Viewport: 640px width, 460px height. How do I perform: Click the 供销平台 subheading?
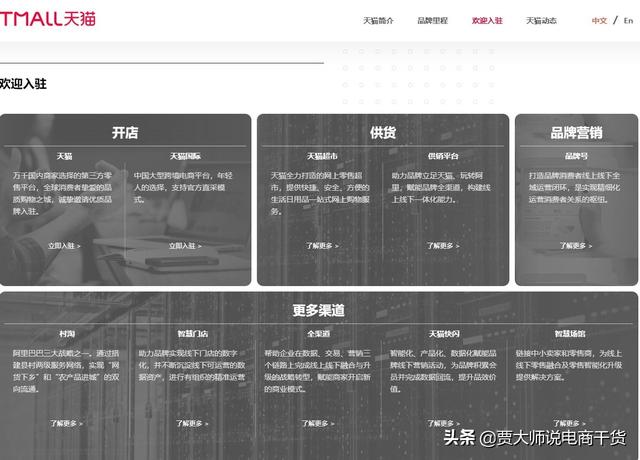[x=443, y=156]
